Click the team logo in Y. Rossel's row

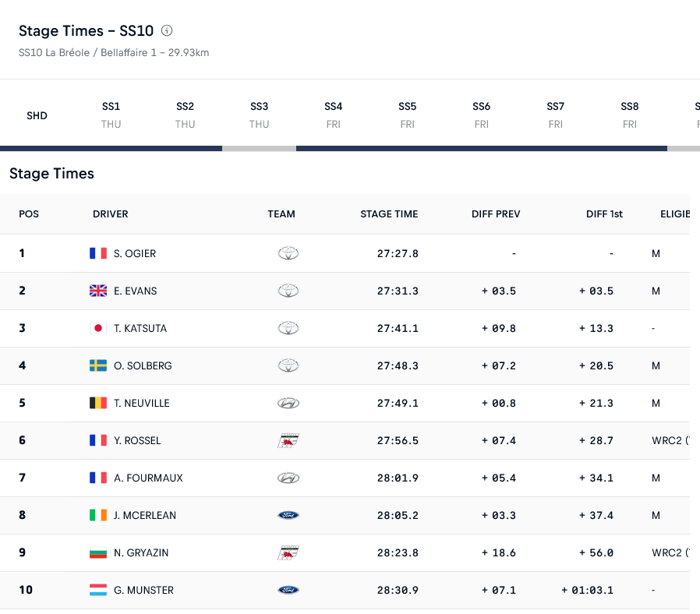pyautogui.click(x=288, y=440)
